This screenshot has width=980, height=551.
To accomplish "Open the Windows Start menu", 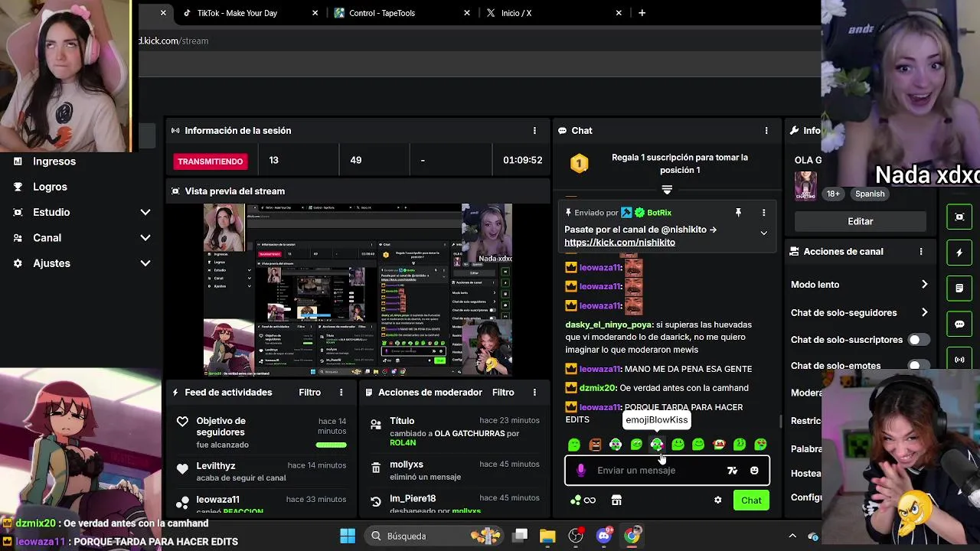I will [x=347, y=536].
